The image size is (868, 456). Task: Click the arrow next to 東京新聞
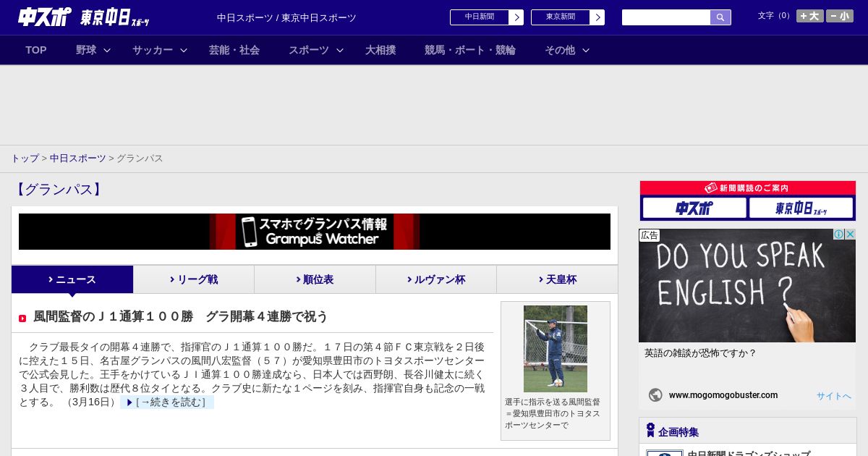pyautogui.click(x=597, y=17)
